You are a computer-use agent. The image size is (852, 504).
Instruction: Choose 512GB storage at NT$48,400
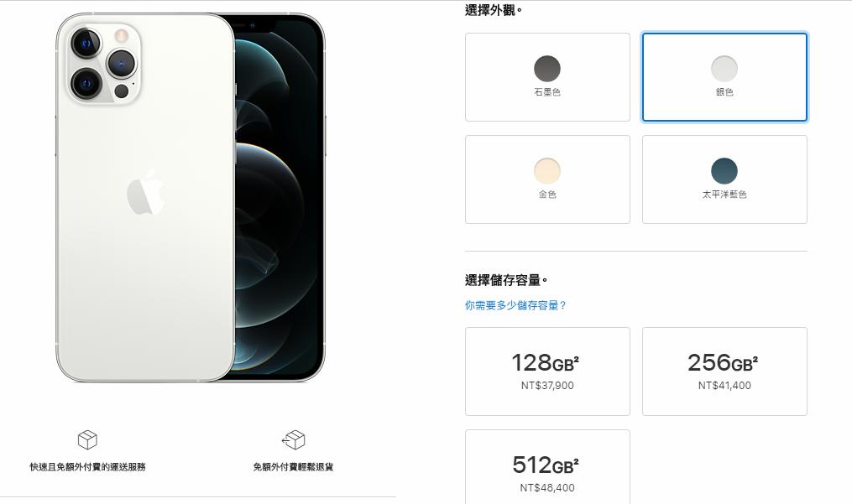(x=547, y=467)
